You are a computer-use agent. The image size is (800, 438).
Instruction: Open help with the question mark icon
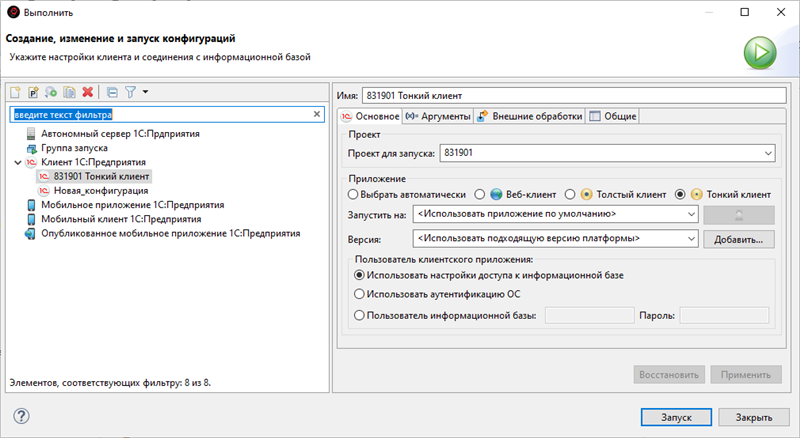[x=21, y=416]
